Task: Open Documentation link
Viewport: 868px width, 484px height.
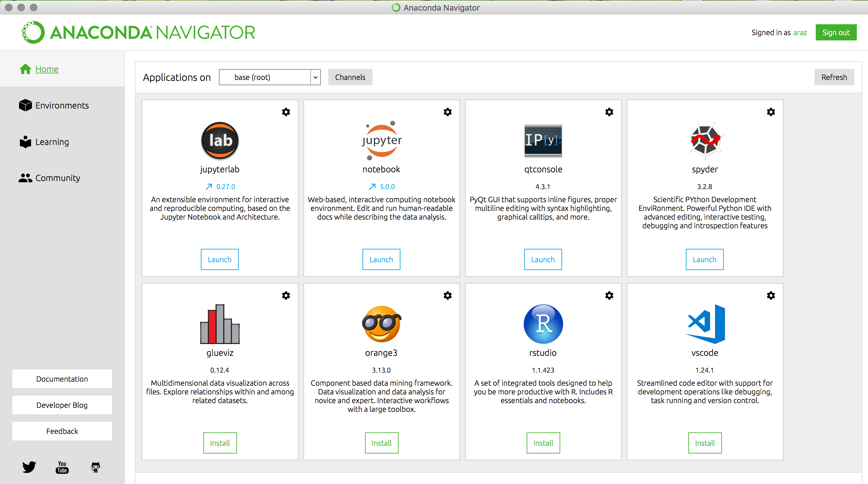Action: click(x=62, y=379)
